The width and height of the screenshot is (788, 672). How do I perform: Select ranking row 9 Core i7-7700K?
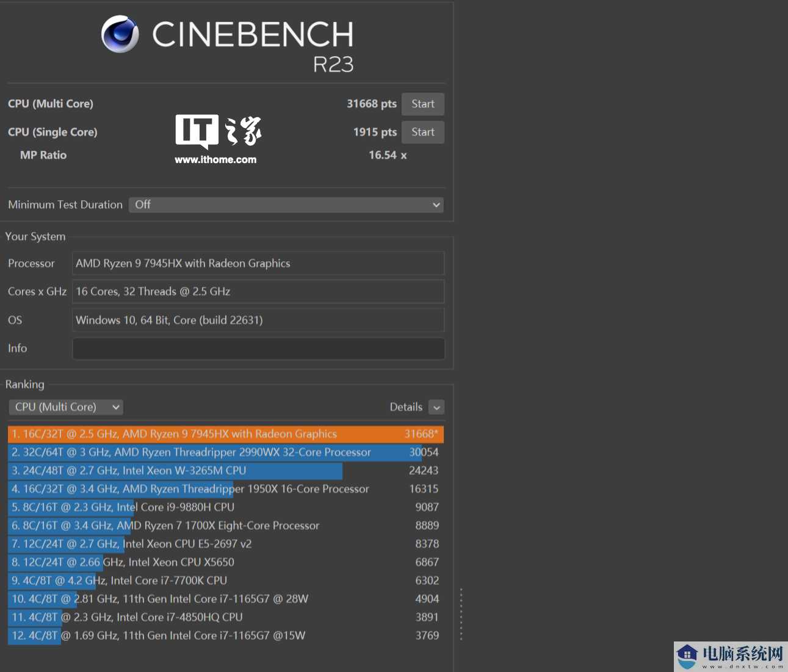pos(226,580)
